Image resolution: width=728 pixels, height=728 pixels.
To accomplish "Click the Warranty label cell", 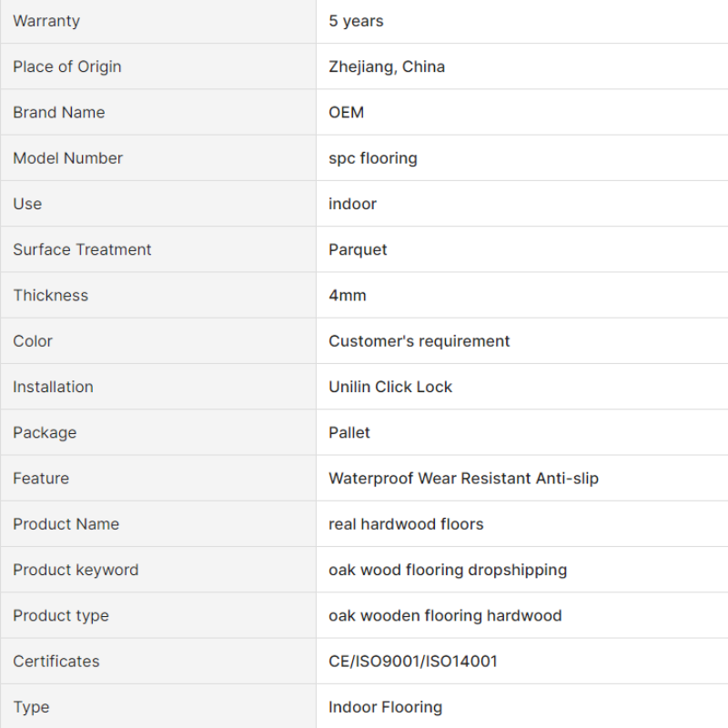I will 157,21.
